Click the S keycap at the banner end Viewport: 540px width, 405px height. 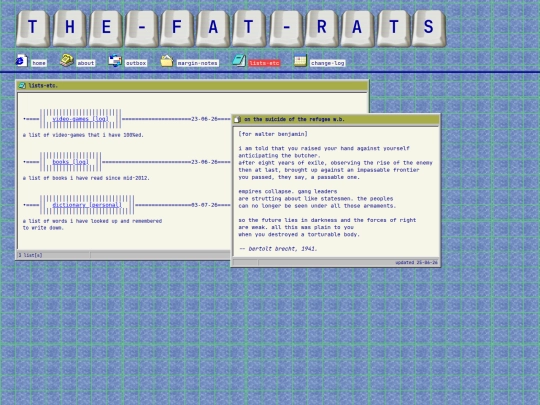tap(428, 28)
